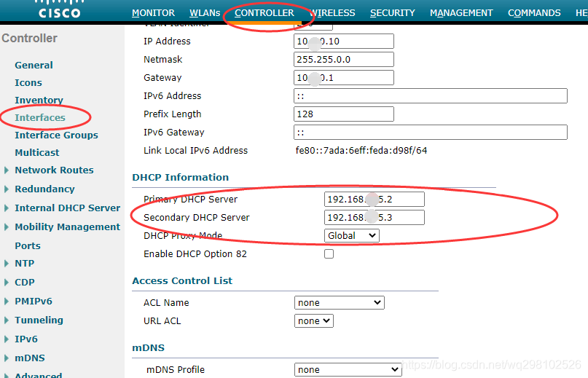
Task: Click the Prefix Length field
Action: click(x=344, y=114)
